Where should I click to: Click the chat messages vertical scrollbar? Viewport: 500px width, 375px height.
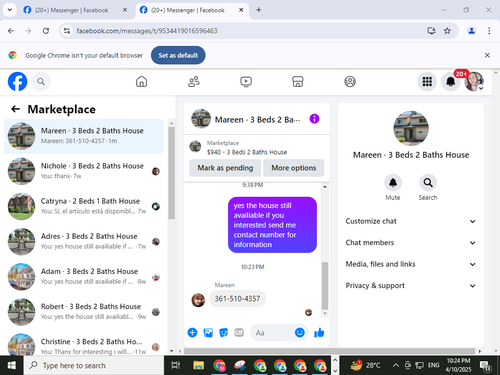325,286
